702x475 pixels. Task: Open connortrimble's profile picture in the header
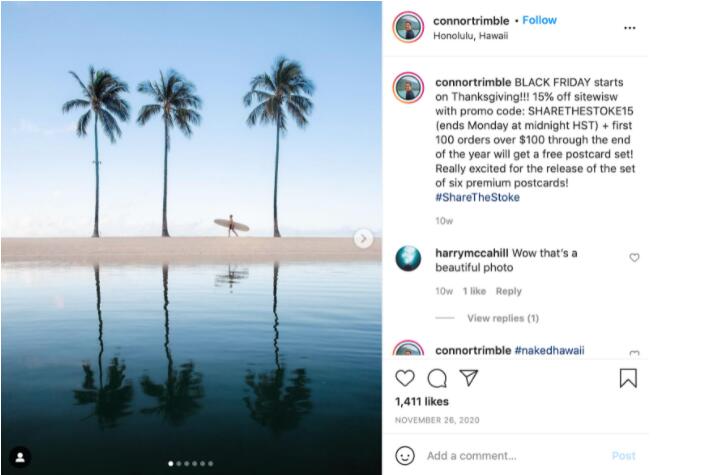[408, 27]
